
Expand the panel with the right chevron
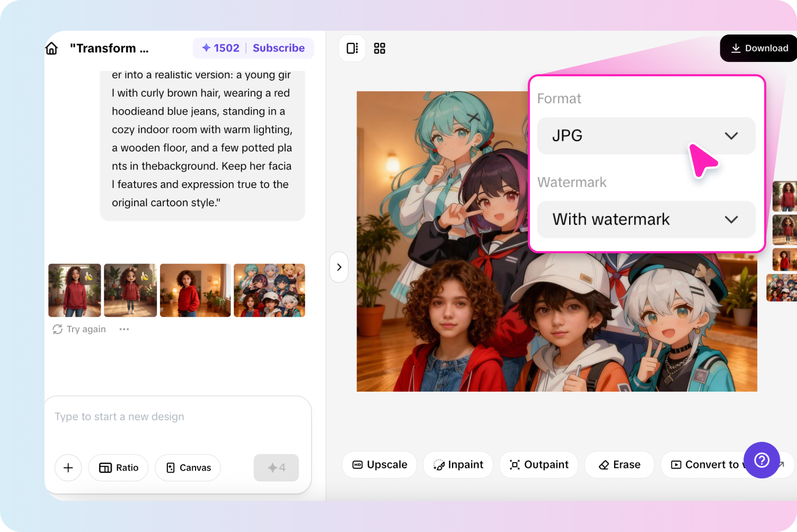pyautogui.click(x=339, y=267)
